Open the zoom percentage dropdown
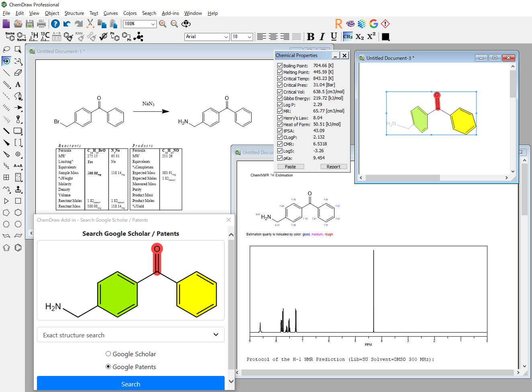Screen dimensions: 532x392 [154, 24]
